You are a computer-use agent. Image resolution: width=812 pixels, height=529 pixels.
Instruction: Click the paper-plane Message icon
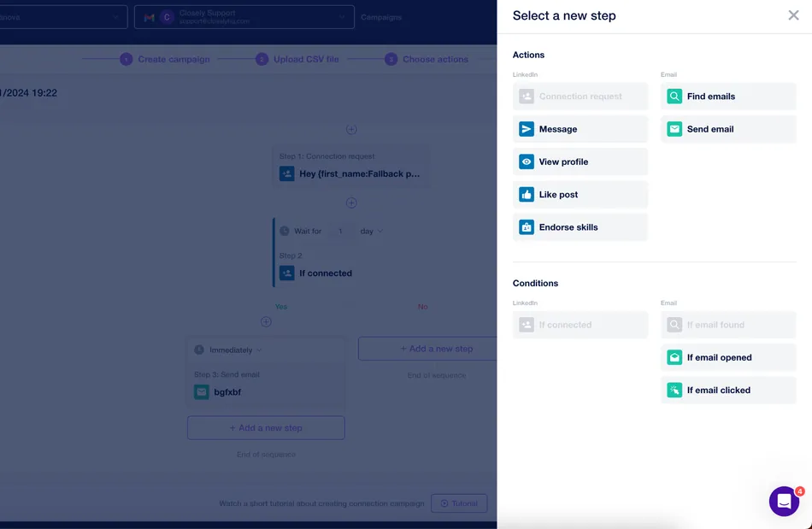[527, 129]
